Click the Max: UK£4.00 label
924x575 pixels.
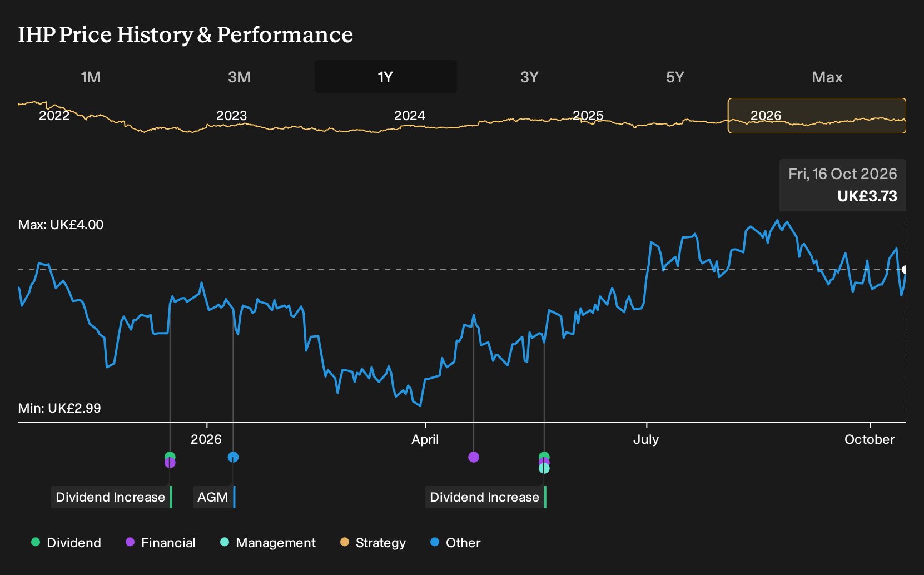click(x=61, y=225)
